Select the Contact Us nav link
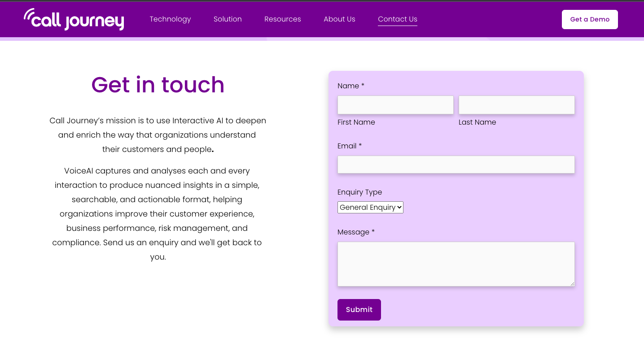This screenshot has width=644, height=347. click(x=398, y=19)
